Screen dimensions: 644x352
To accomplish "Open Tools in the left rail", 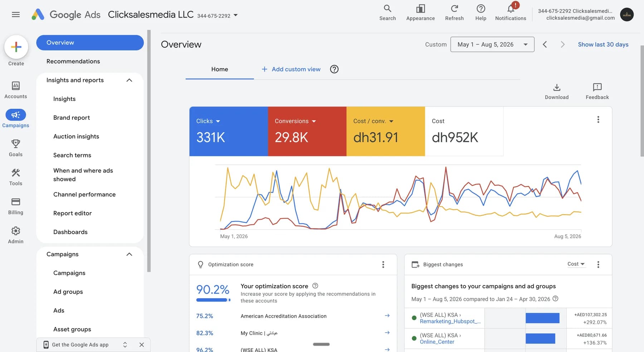I will [16, 177].
